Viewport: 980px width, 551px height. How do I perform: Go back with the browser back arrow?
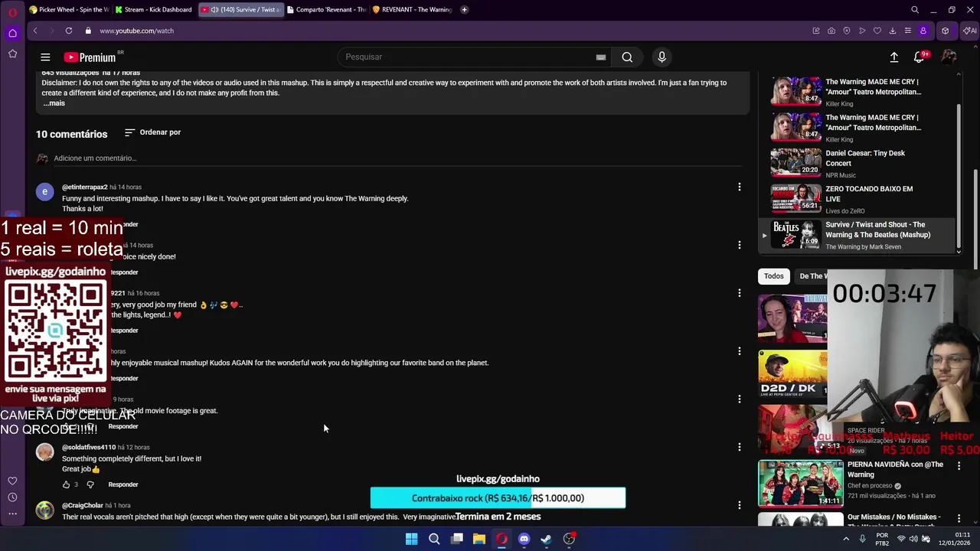(35, 31)
